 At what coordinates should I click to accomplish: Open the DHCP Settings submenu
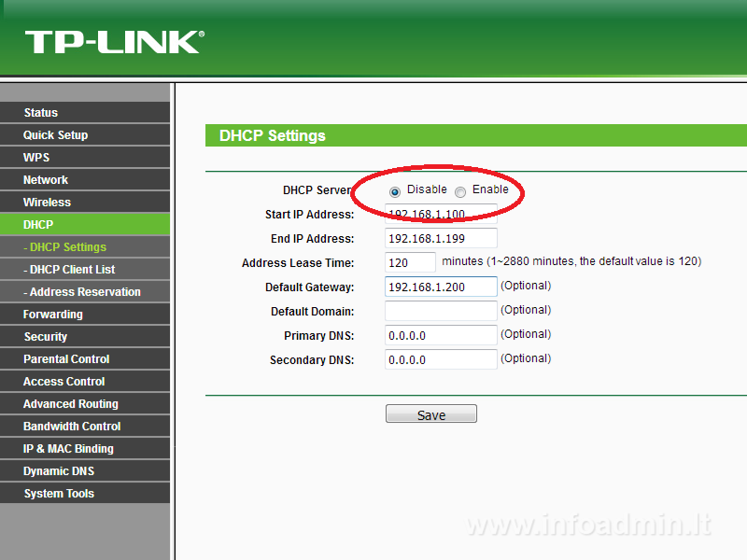click(85, 246)
